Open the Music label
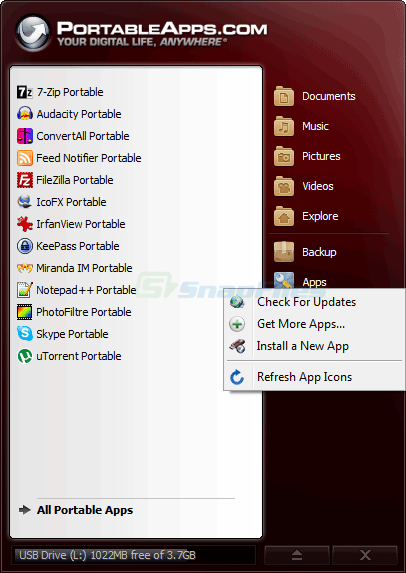The height and width of the screenshot is (573, 406). coord(315,126)
